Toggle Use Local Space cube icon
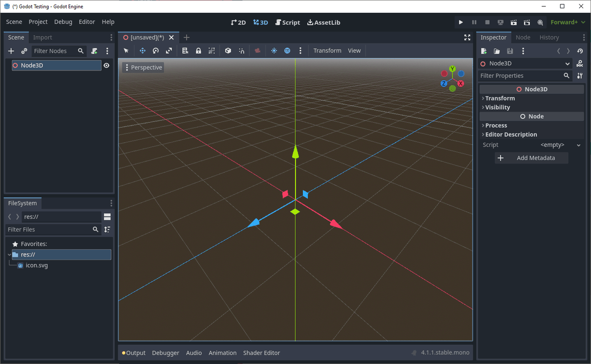 228,51
